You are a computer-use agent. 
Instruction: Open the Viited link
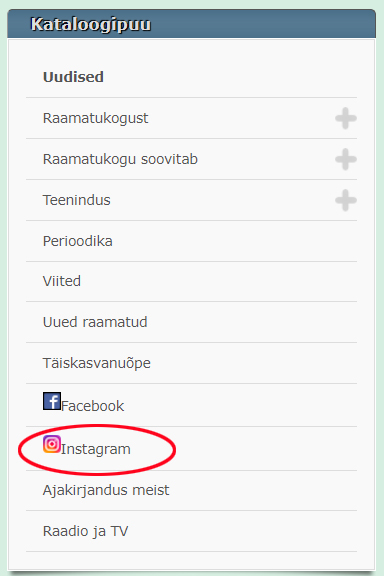[62, 281]
